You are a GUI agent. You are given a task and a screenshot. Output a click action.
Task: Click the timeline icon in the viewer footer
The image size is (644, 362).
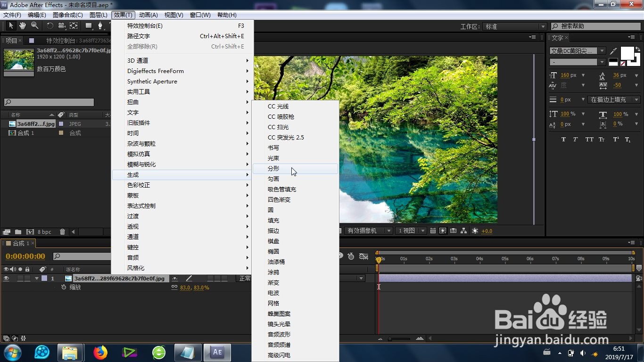(453, 231)
